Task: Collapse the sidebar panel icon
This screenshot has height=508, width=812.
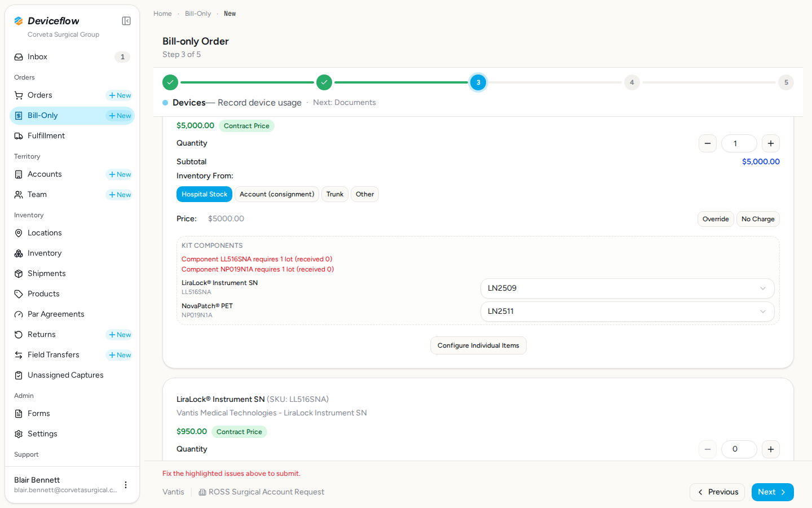Action: [126, 21]
